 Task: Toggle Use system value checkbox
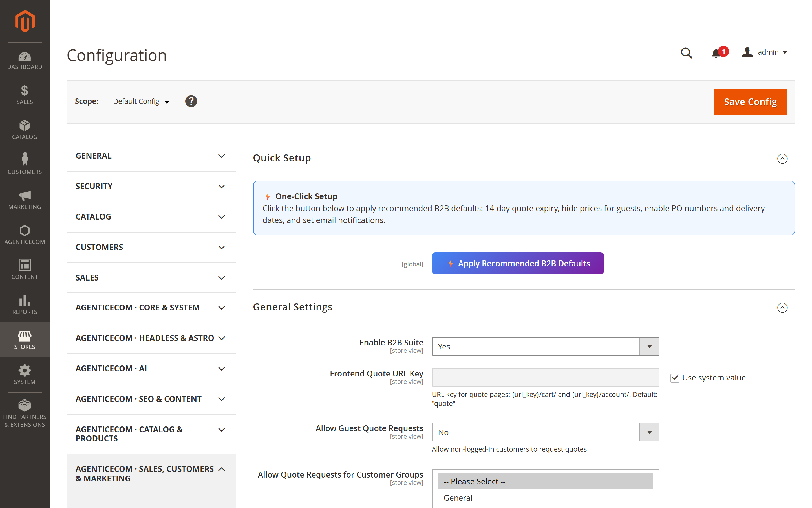click(x=675, y=378)
